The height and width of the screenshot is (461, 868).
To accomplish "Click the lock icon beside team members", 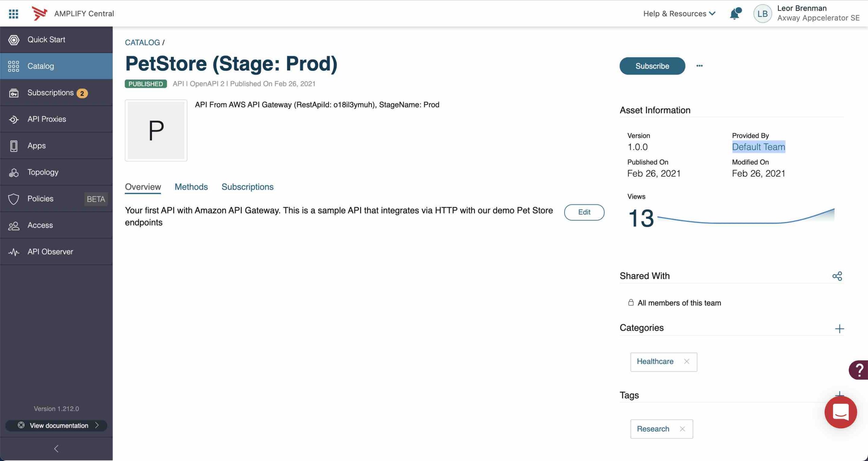I will [631, 302].
